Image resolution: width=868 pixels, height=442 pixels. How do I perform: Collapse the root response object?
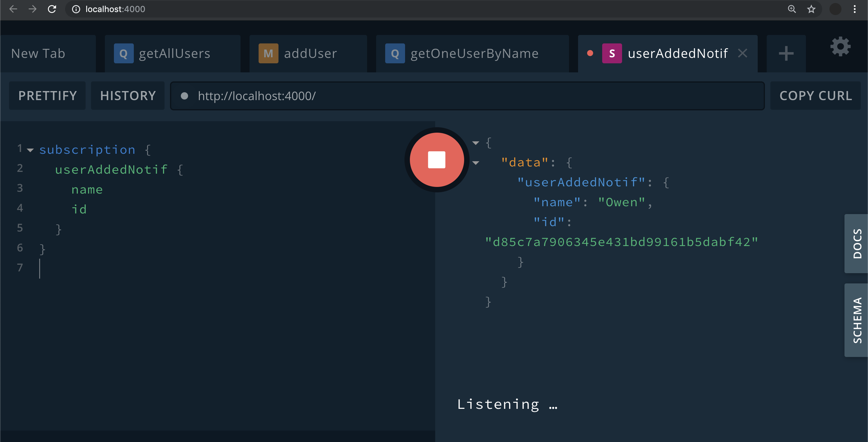click(x=476, y=143)
